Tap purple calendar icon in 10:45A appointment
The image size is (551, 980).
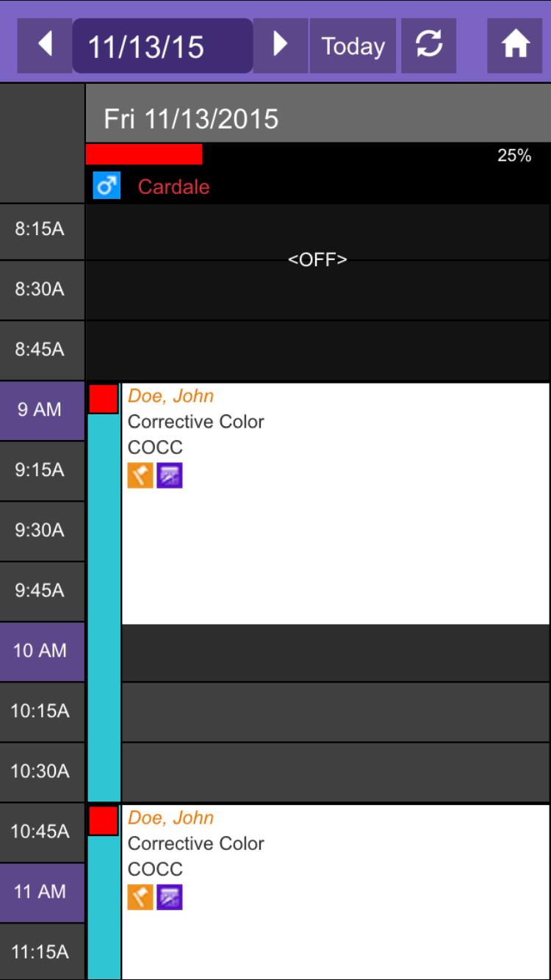(170, 897)
